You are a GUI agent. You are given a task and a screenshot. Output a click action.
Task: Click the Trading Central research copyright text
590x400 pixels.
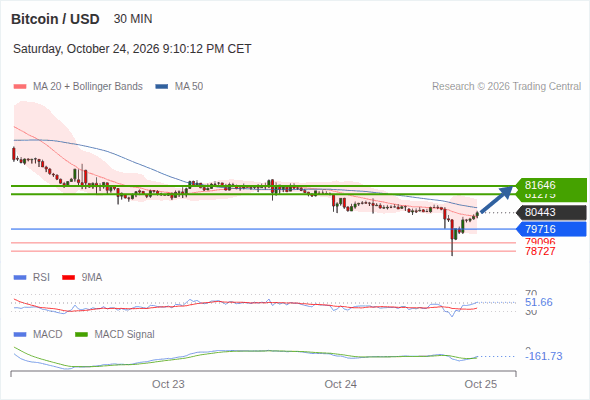tap(506, 87)
